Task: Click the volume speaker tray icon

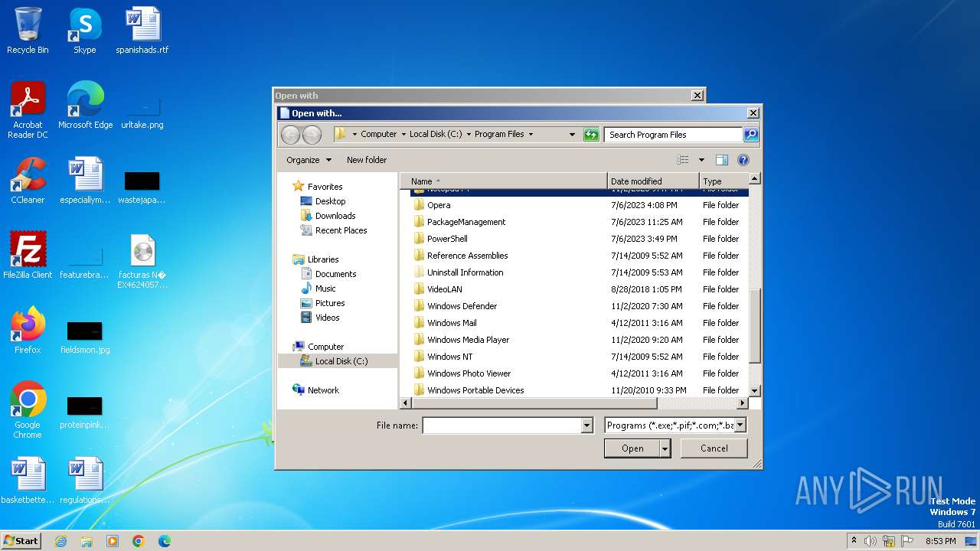Action: click(x=871, y=541)
